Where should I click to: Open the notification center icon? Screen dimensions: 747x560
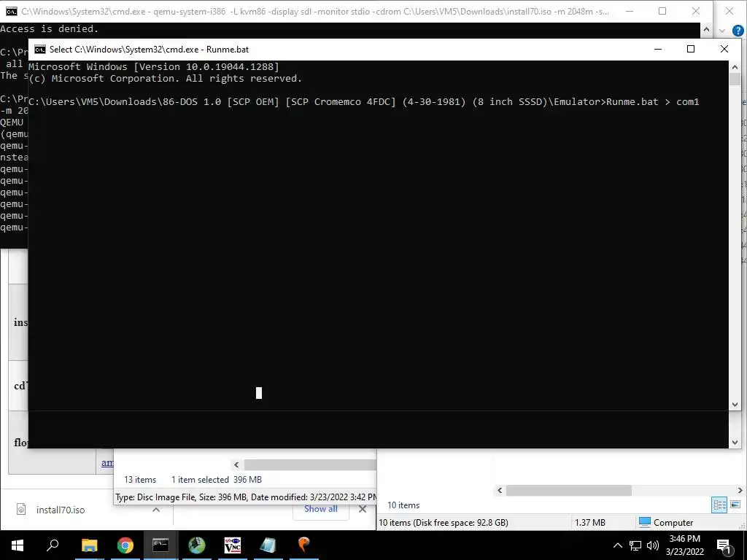pos(724,546)
